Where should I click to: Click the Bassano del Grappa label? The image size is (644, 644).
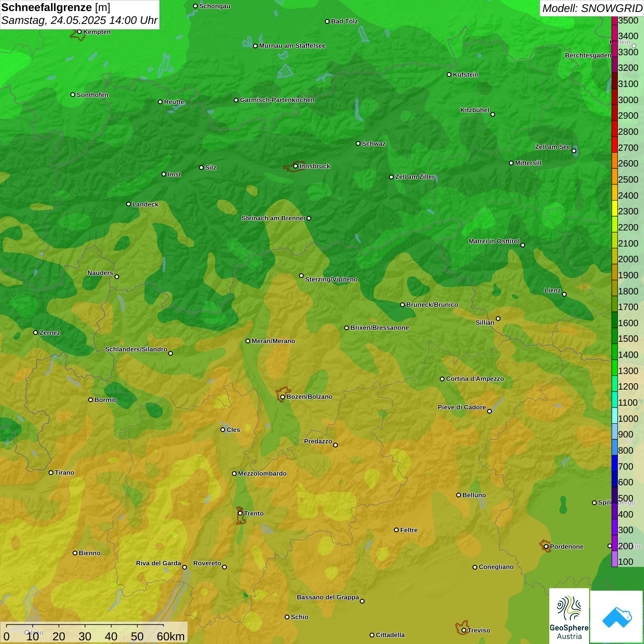[x=328, y=597]
